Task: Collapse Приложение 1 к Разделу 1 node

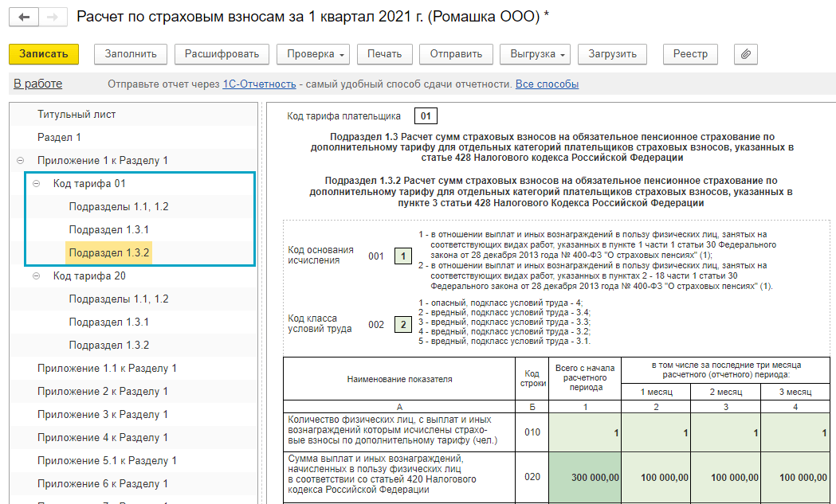Action: [20, 160]
